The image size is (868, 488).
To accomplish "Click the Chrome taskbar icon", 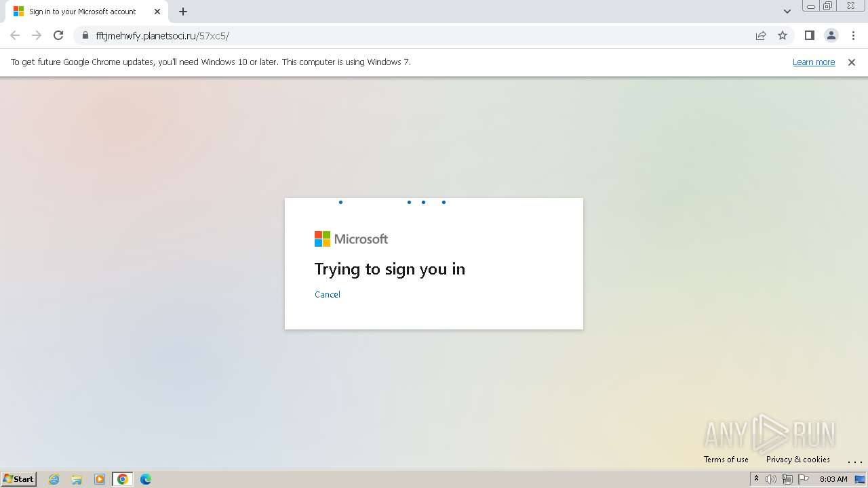I will (122, 479).
